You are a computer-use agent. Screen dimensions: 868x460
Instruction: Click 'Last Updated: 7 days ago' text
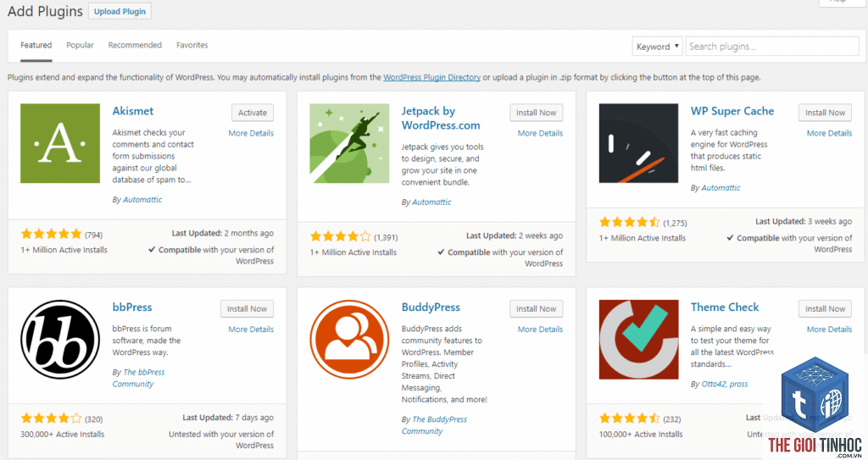coord(228,418)
